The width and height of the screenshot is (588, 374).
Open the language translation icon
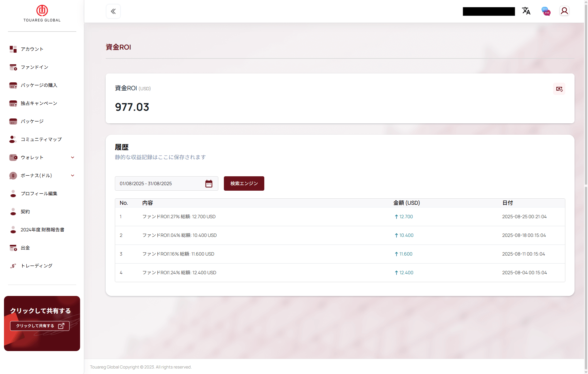(x=526, y=11)
